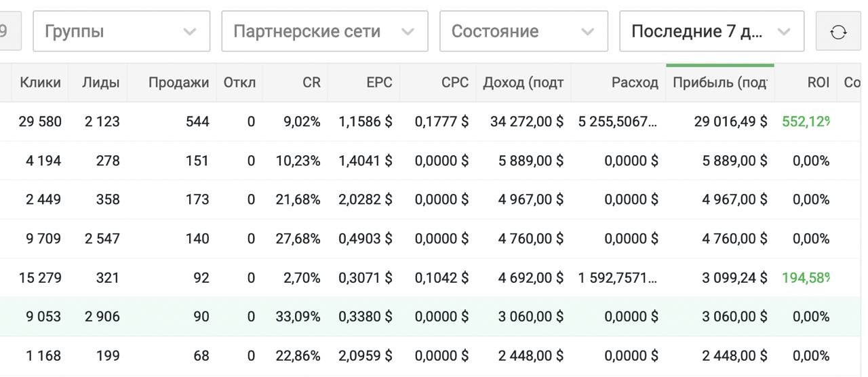Viewport: 868px width, 377px height.
Task: Click the 194,58% ROI value
Action: (x=806, y=277)
